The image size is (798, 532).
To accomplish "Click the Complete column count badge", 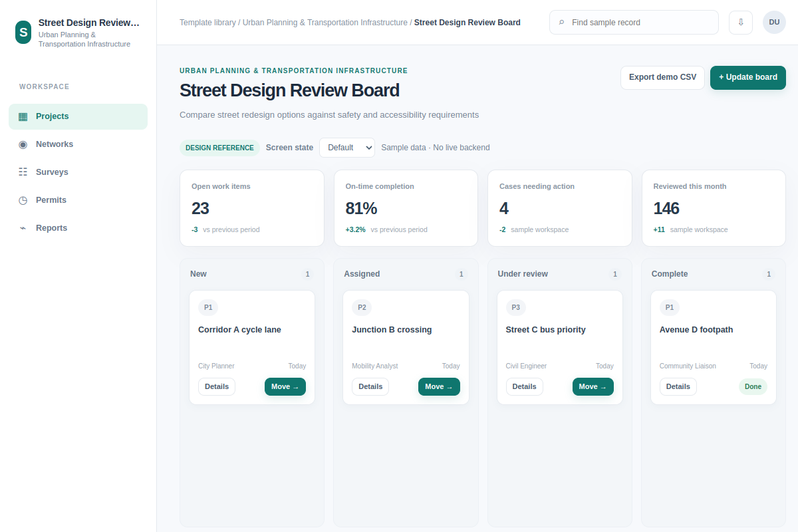I will pyautogui.click(x=769, y=274).
